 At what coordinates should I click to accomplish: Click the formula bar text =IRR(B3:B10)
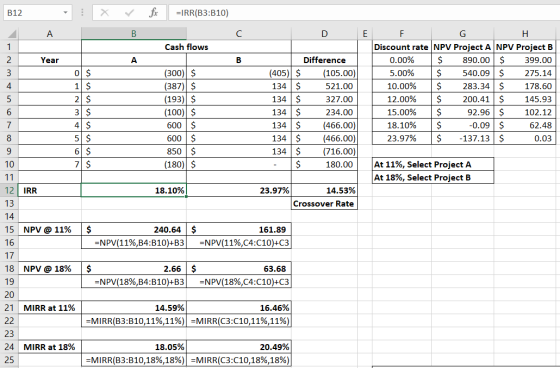[x=202, y=13]
